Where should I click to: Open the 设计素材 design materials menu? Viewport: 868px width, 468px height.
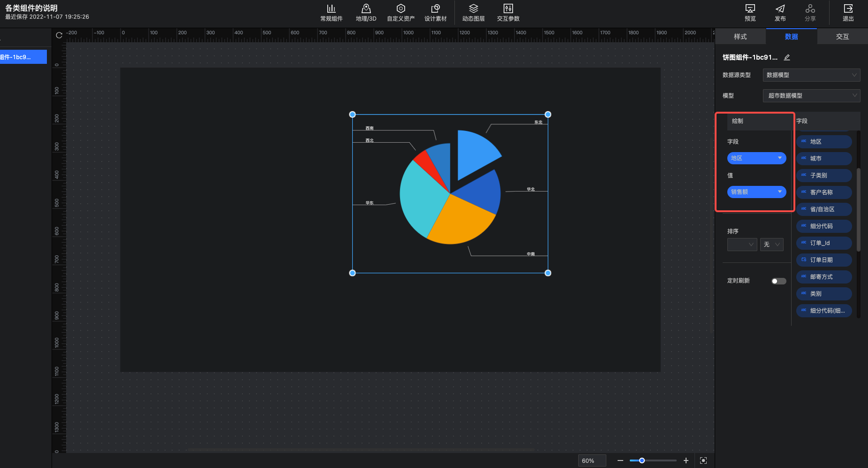(435, 13)
